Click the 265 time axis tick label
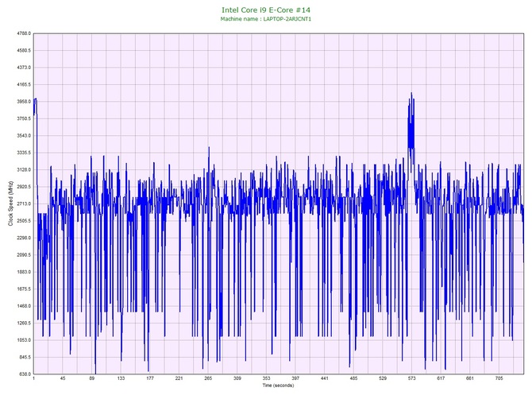The width and height of the screenshot is (532, 399). pyautogui.click(x=208, y=378)
